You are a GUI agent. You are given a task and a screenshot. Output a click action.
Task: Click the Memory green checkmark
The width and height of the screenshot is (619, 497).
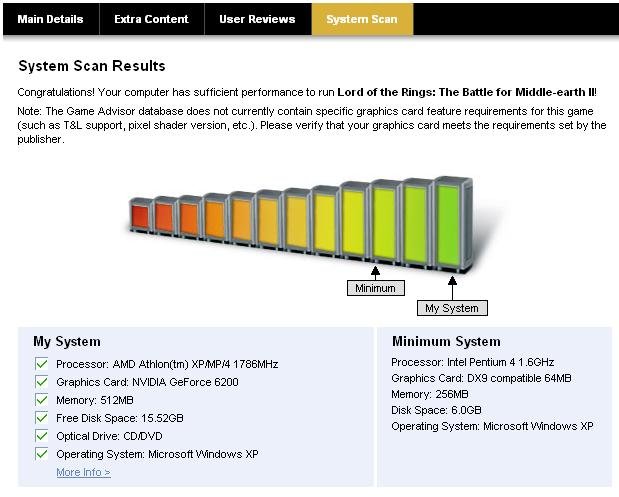(x=41, y=399)
